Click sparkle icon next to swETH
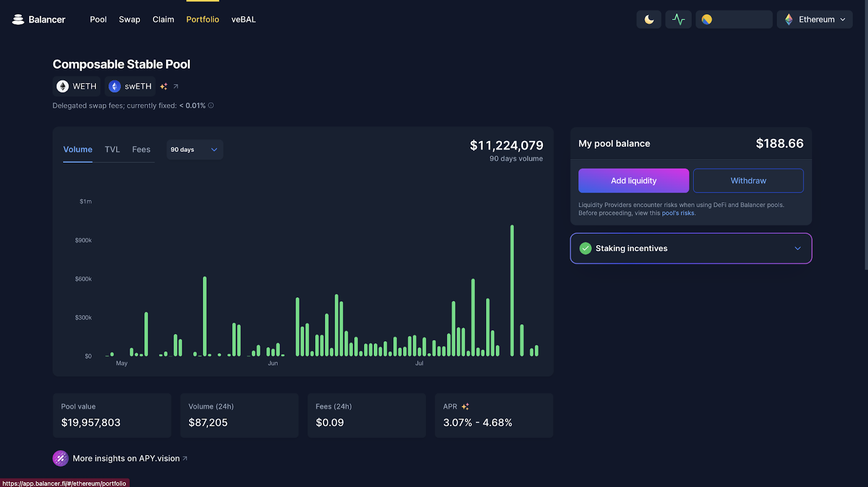 164,86
